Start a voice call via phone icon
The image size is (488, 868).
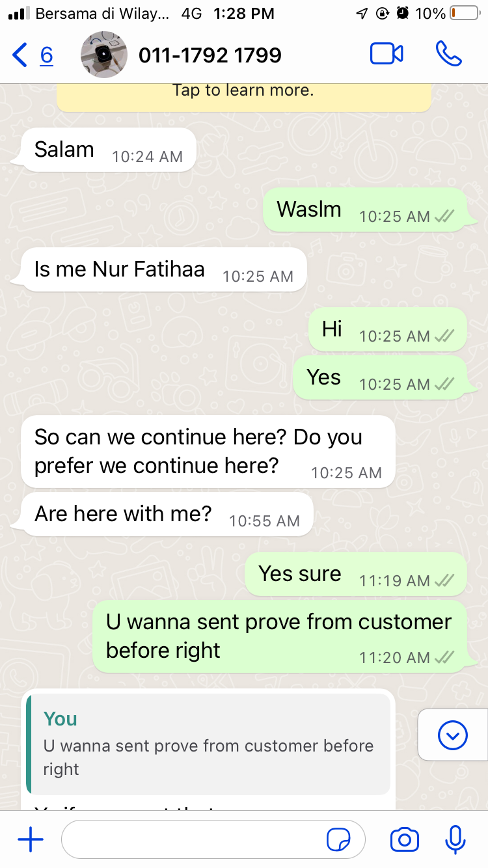[448, 55]
